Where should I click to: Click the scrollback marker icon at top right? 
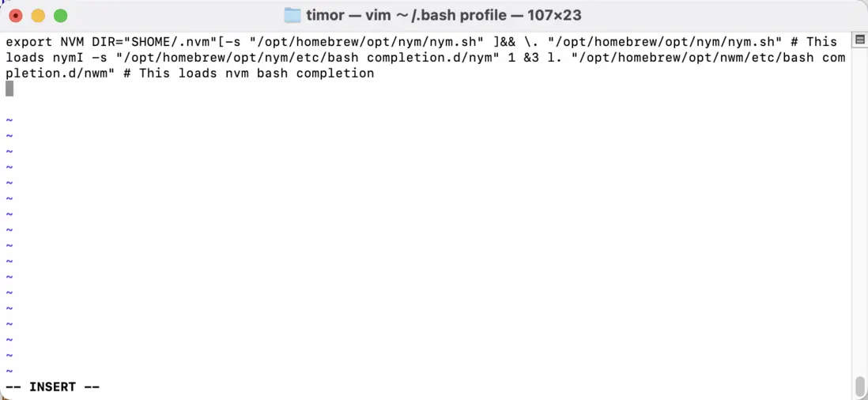click(859, 40)
